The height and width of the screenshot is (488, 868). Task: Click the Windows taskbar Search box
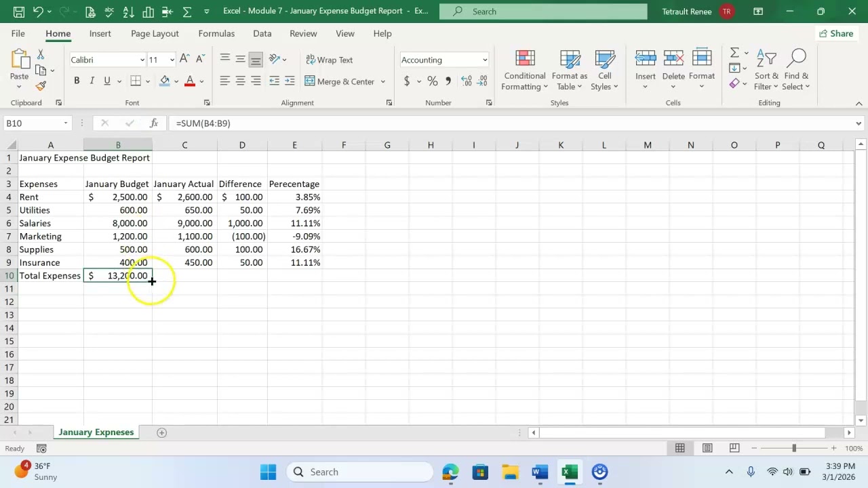pyautogui.click(x=359, y=472)
